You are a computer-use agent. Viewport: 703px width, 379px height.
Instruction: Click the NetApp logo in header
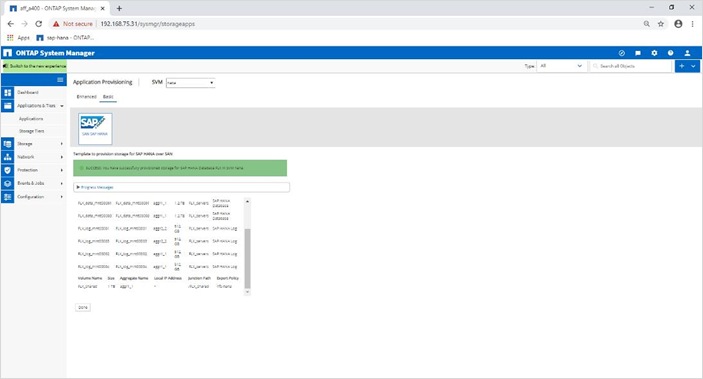point(8,53)
